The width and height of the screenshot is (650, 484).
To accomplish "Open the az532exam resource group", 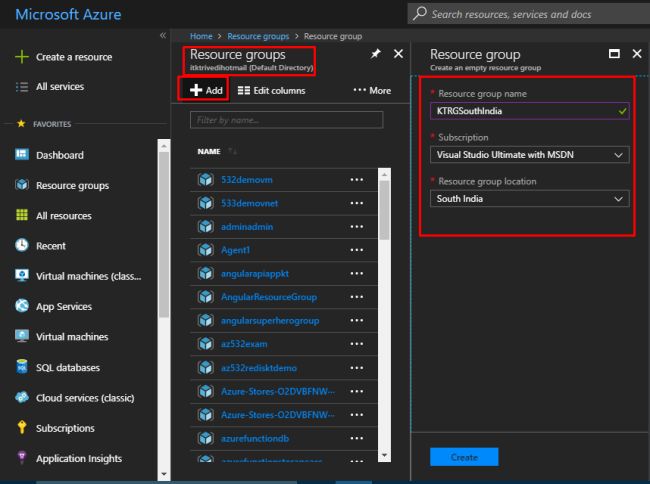I will click(x=244, y=344).
